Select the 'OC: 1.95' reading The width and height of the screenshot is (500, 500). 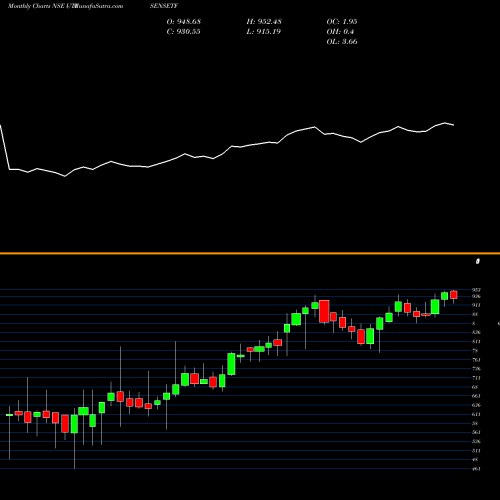click(x=342, y=22)
